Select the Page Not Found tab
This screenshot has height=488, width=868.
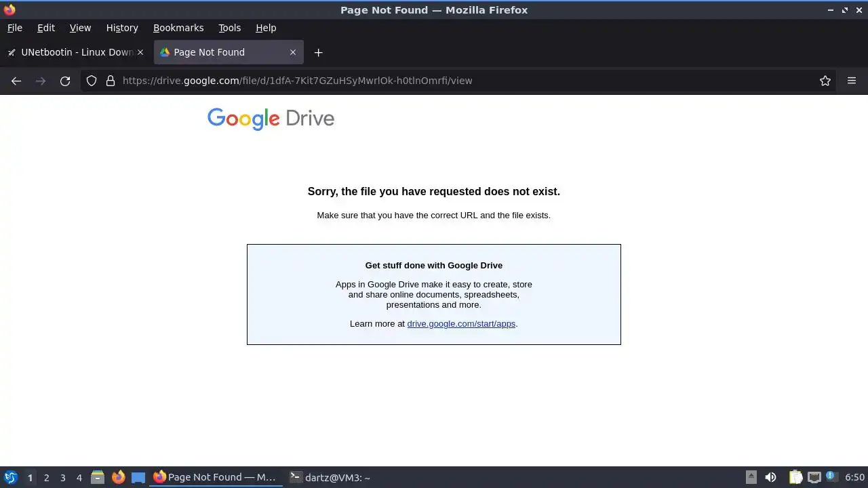pyautogui.click(x=229, y=52)
